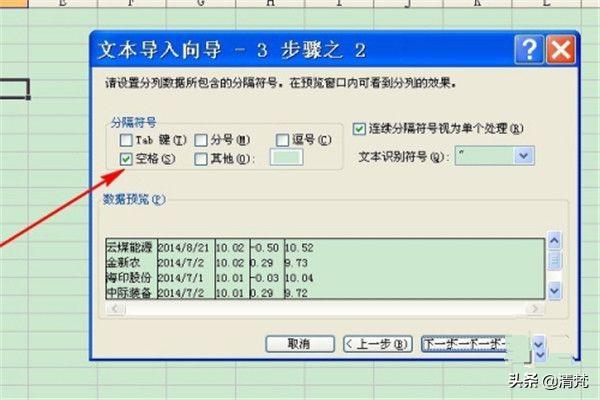Click date 2014/8/21 in preview

[184, 248]
